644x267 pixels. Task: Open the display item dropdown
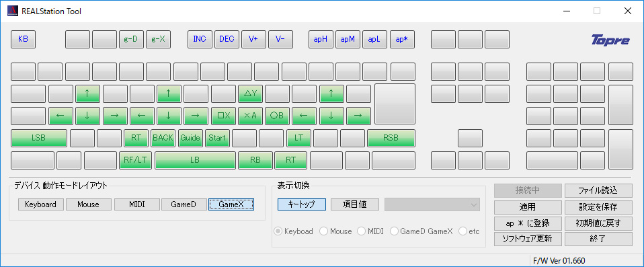(432, 204)
